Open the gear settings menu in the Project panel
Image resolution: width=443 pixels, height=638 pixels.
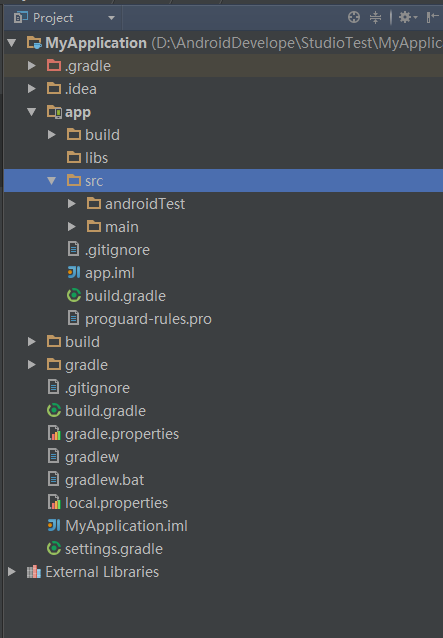(408, 17)
